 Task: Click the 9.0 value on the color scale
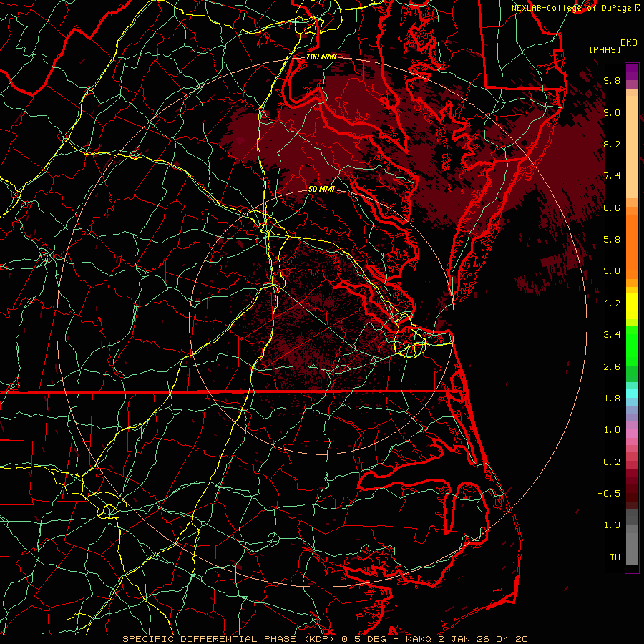(612, 112)
